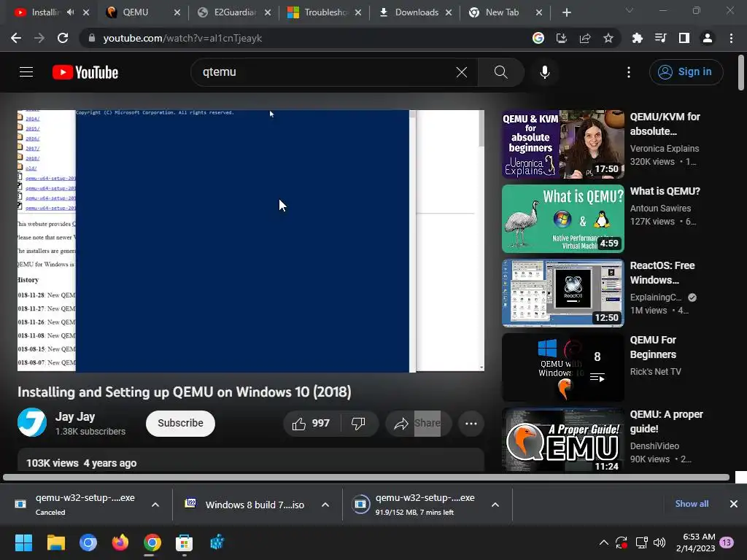Image resolution: width=747 pixels, height=560 pixels.
Task: Open the Jay Jay channel avatar
Action: point(32,422)
